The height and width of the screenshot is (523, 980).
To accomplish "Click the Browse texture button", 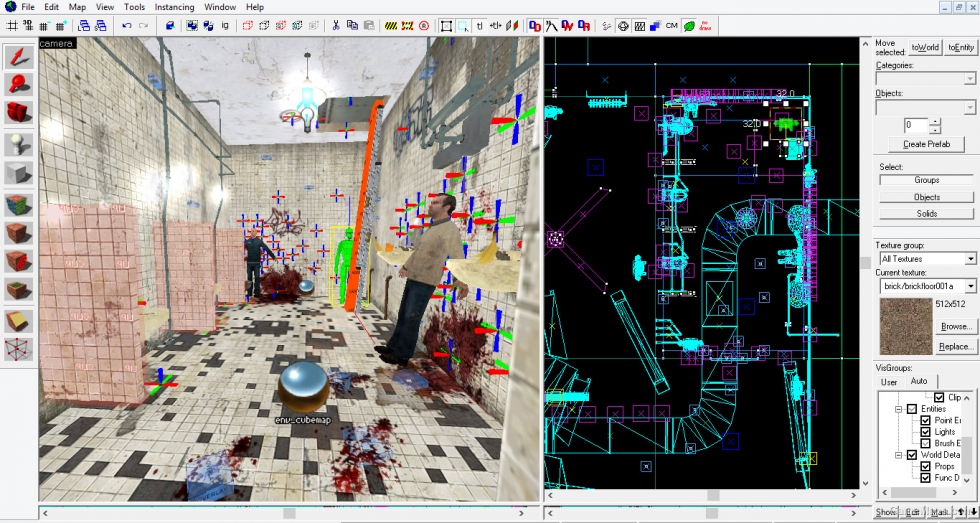I will (x=956, y=326).
